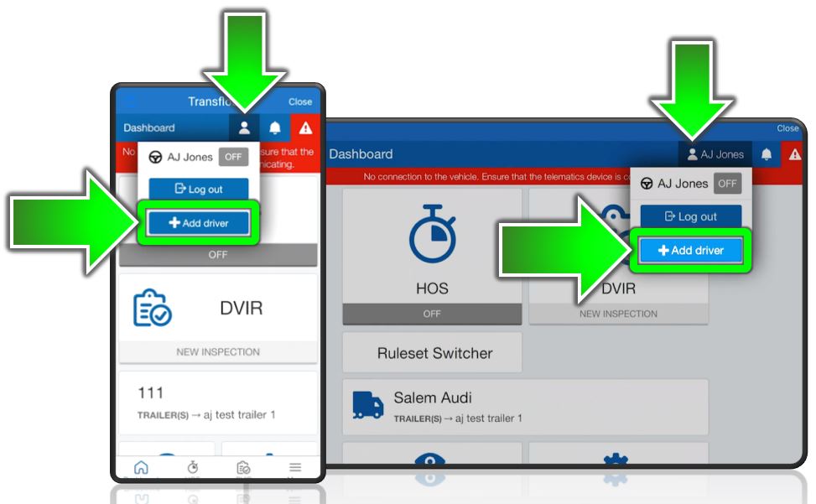Click the steering wheel icon in tablet dropdown
The image size is (816, 504).
pyautogui.click(x=647, y=184)
